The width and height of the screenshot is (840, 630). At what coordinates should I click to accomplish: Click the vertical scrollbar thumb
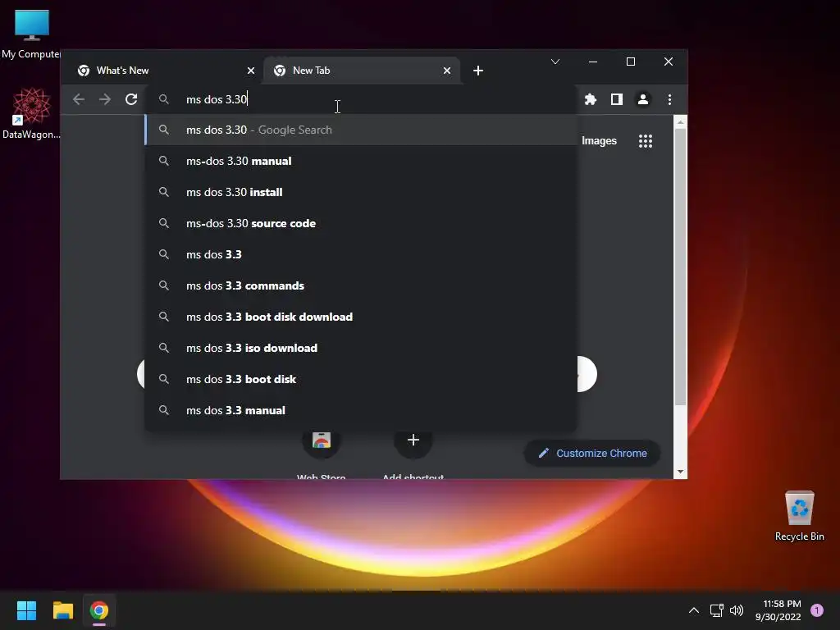click(x=680, y=267)
